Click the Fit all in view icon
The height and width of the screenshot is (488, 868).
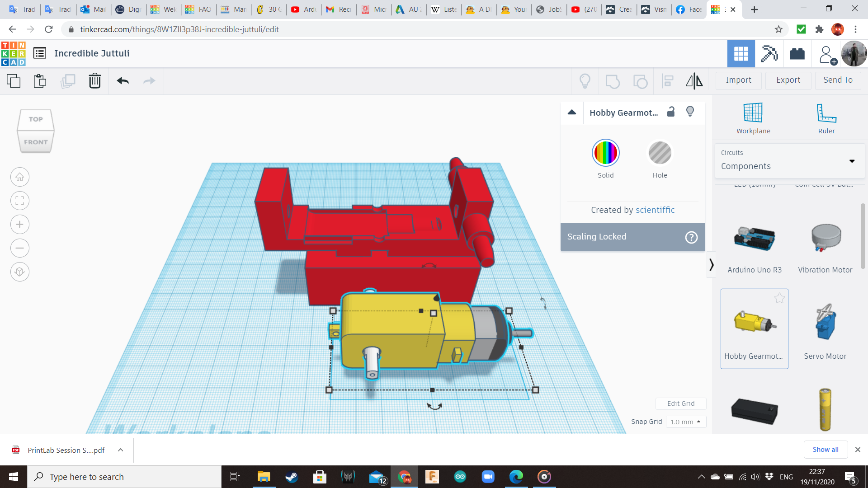[19, 201]
